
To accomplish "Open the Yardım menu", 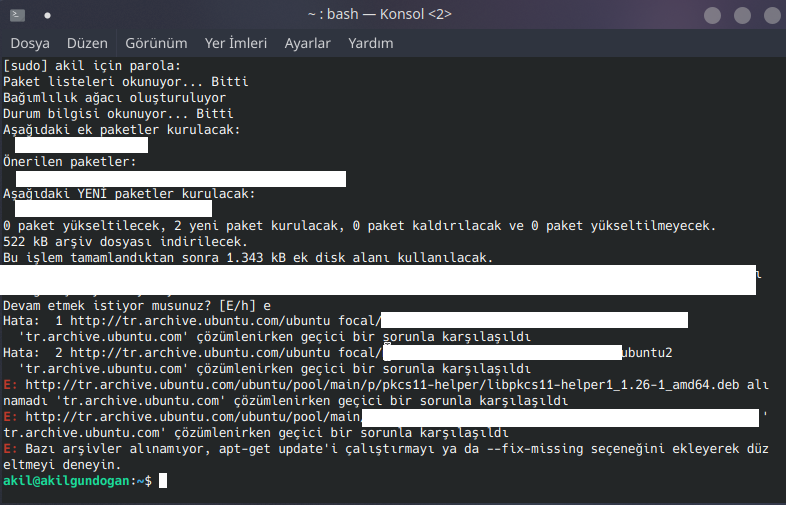I will [370, 43].
